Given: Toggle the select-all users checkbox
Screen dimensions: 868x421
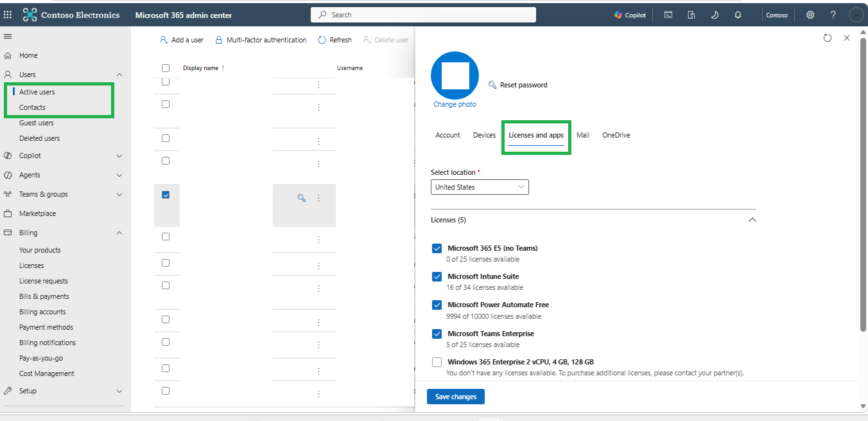Looking at the screenshot, I should click(166, 68).
